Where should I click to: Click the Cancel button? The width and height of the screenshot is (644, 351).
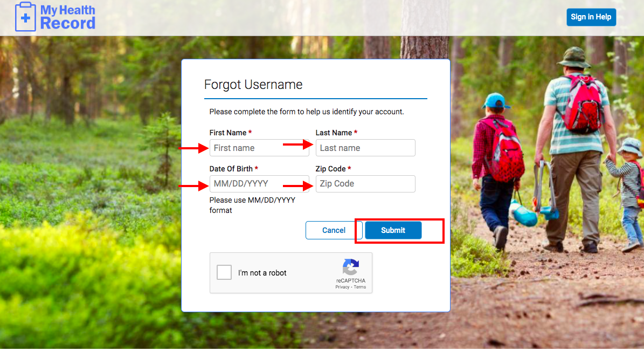pyautogui.click(x=334, y=230)
